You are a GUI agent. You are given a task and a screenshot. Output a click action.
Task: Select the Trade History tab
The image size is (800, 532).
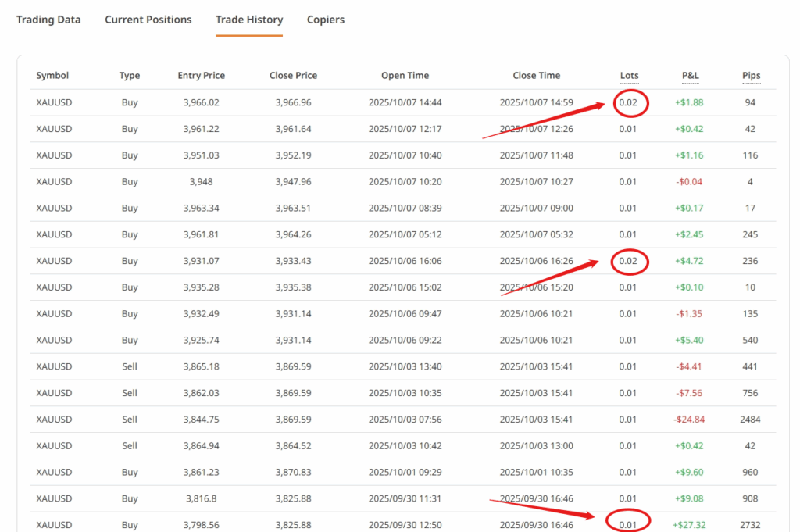[249, 20]
